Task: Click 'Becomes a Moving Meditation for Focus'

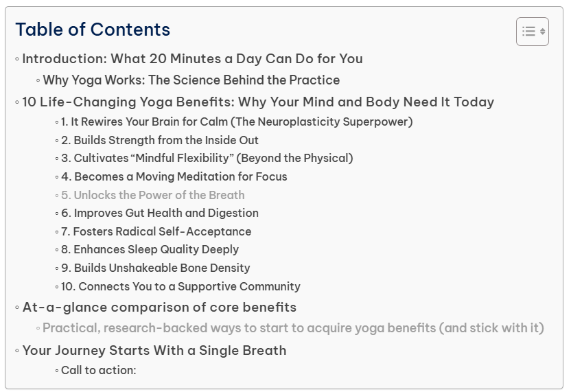Action: (x=174, y=177)
